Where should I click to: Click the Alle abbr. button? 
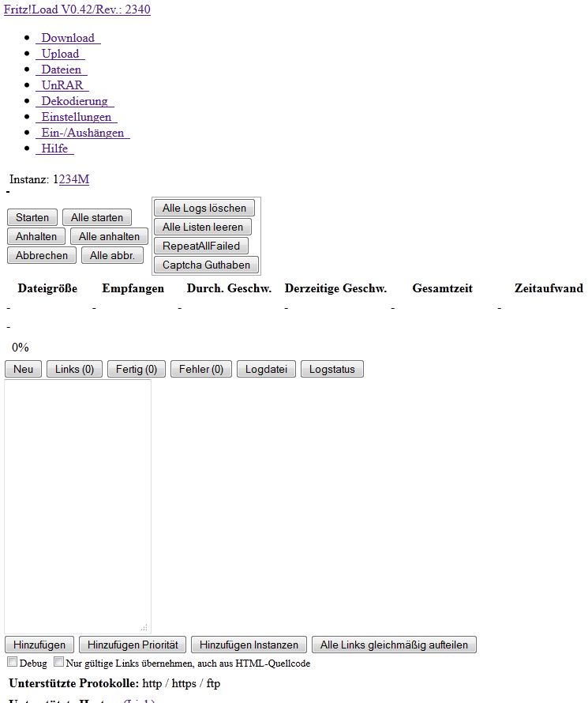tap(112, 256)
